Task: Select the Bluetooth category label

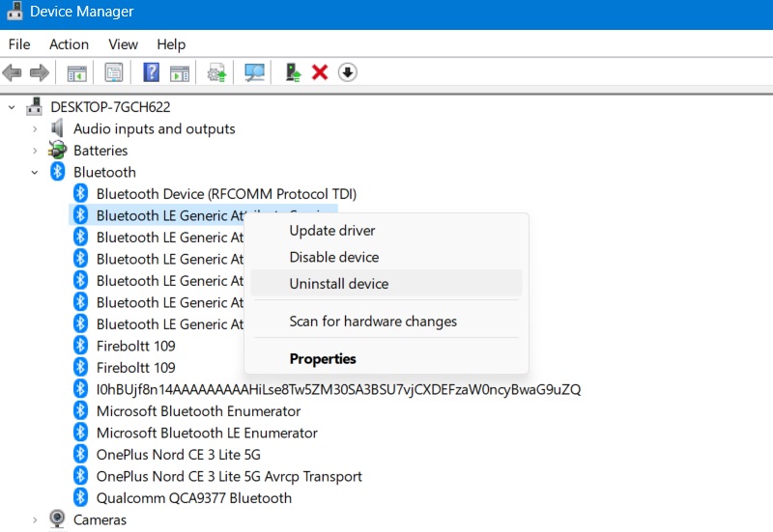Action: (104, 172)
